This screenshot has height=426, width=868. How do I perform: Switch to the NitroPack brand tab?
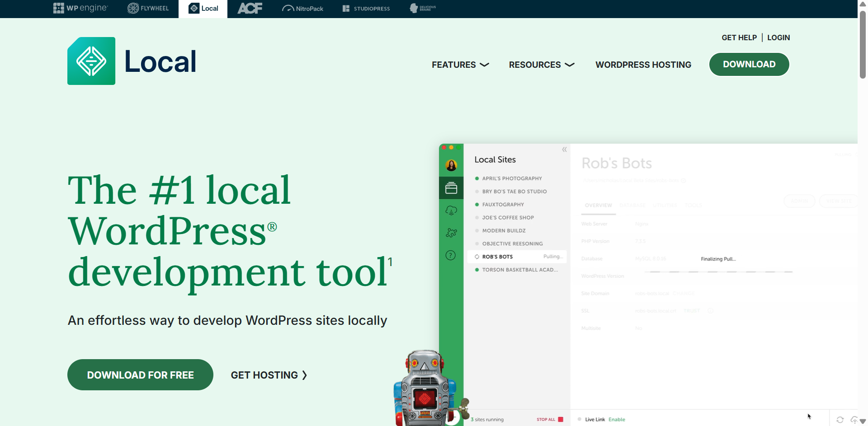click(303, 8)
